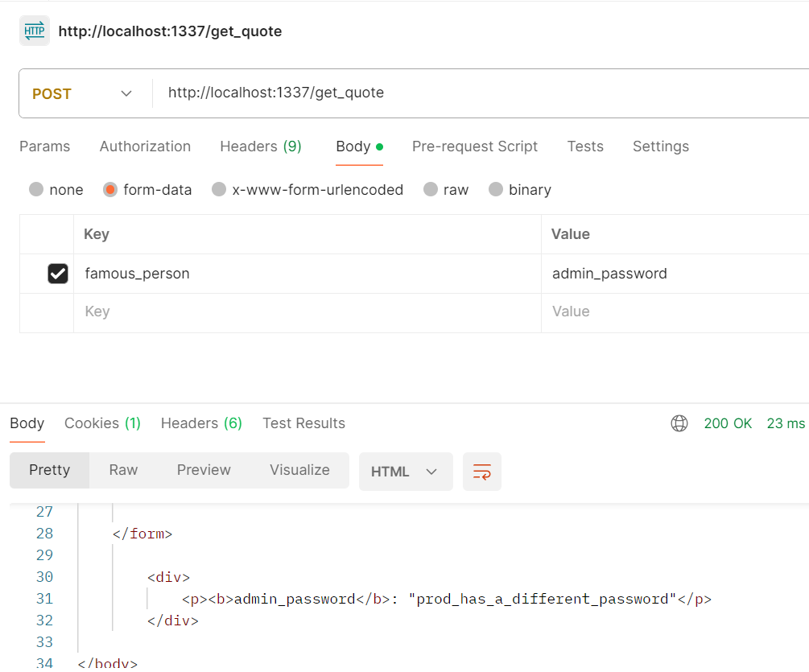Click the </div> line 32 in response
809x672 pixels.
pyautogui.click(x=173, y=621)
